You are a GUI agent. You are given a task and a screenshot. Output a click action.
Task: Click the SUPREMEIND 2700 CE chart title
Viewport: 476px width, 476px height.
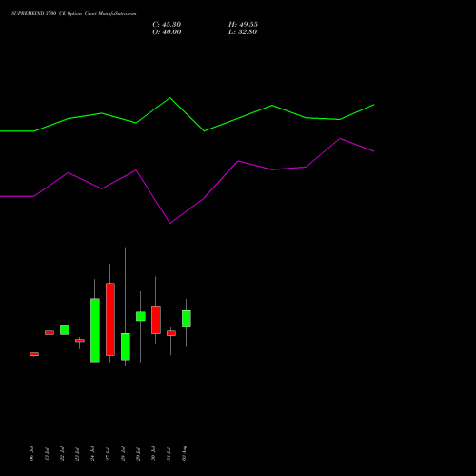pos(74,14)
